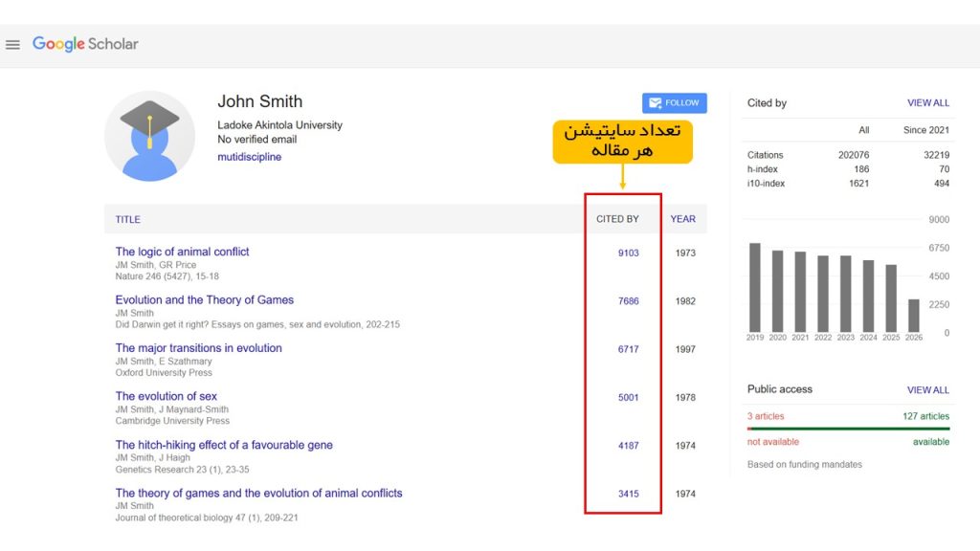Open the 6717 citations link
Screen dimensions: 980x551
tap(628, 349)
